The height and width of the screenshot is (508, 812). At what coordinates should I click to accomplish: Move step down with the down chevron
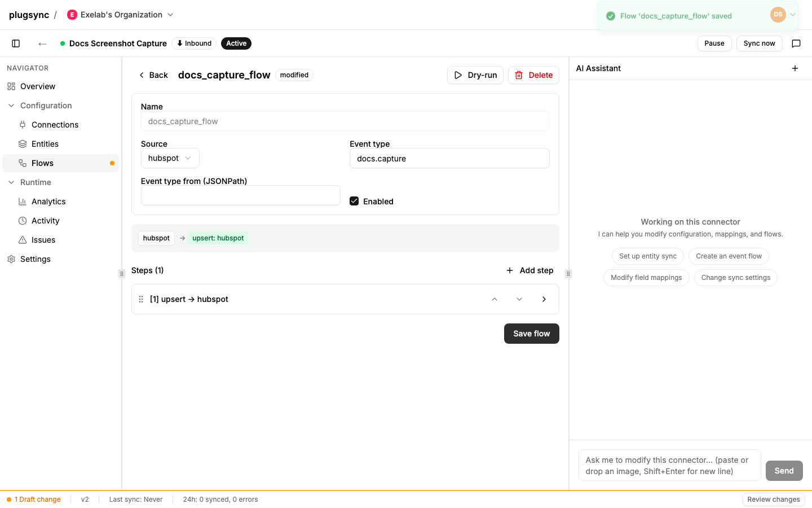tap(519, 299)
